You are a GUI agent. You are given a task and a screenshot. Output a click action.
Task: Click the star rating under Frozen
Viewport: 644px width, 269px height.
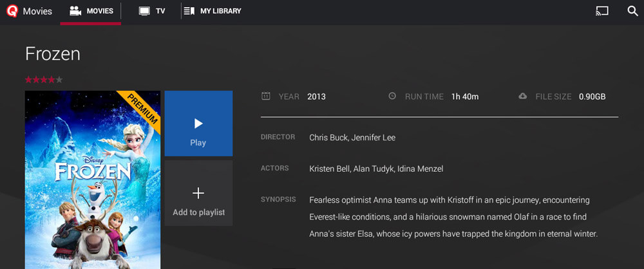[x=44, y=80]
